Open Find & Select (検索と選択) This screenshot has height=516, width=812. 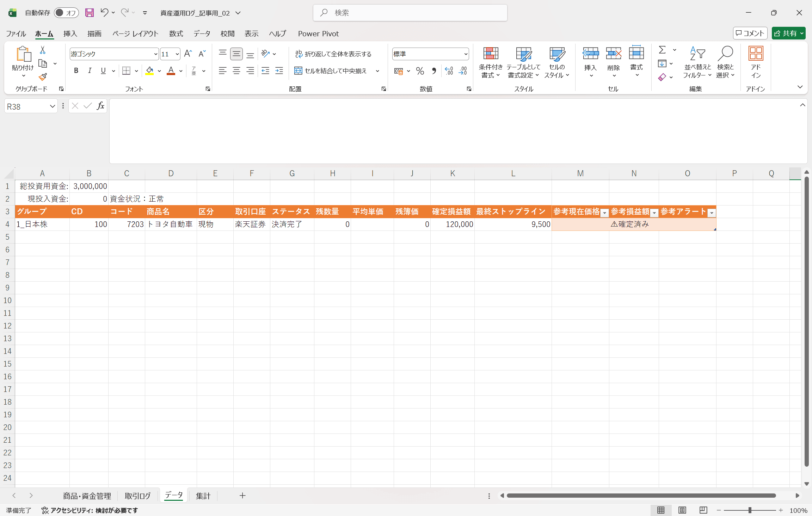pos(725,62)
